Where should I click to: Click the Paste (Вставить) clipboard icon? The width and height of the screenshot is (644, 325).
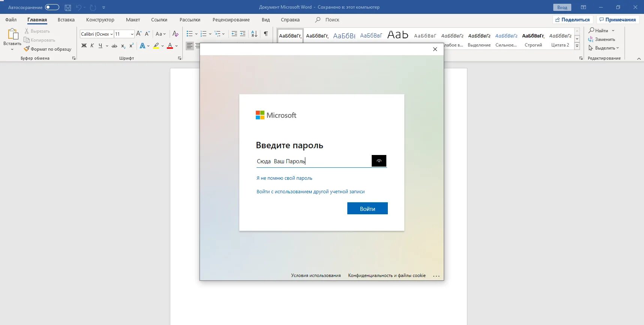(x=12, y=34)
